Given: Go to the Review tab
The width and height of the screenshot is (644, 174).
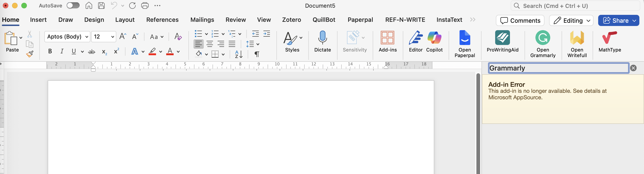Looking at the screenshot, I should click(x=235, y=19).
